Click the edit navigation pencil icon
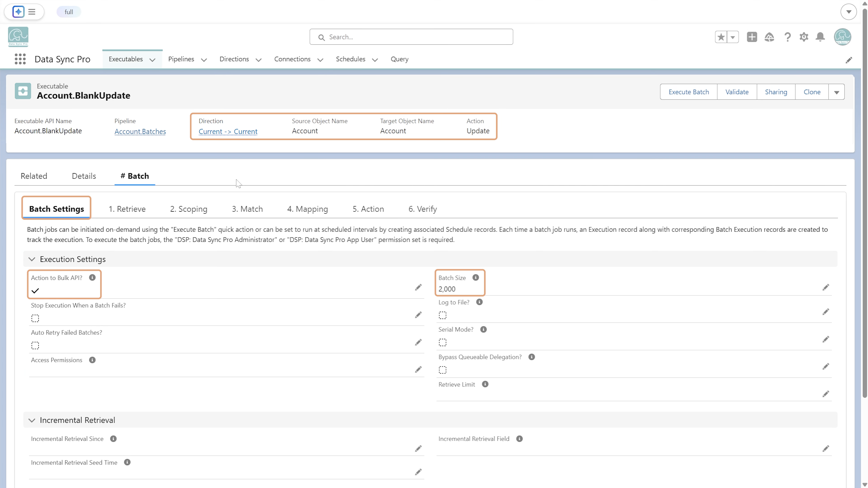 pos(849,60)
